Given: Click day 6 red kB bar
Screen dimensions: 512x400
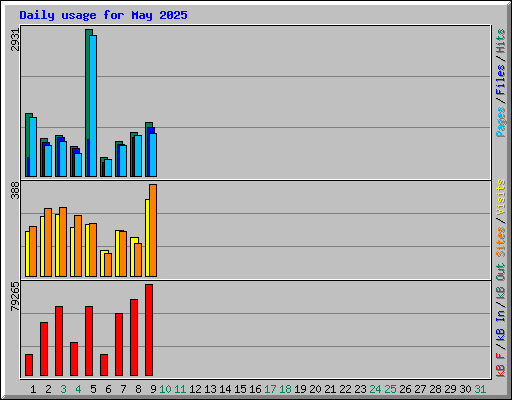Looking at the screenshot, I should 104,365.
